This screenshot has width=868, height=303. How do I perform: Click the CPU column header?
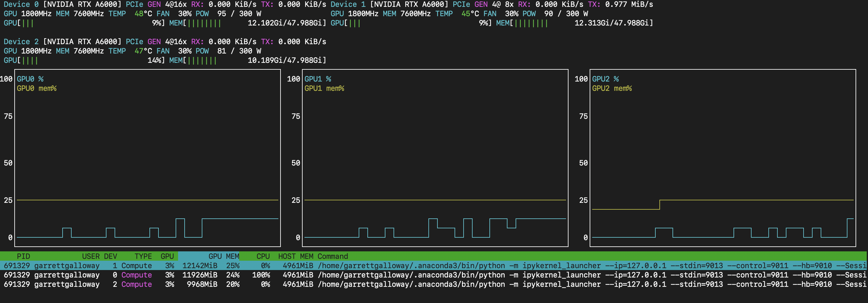point(263,256)
